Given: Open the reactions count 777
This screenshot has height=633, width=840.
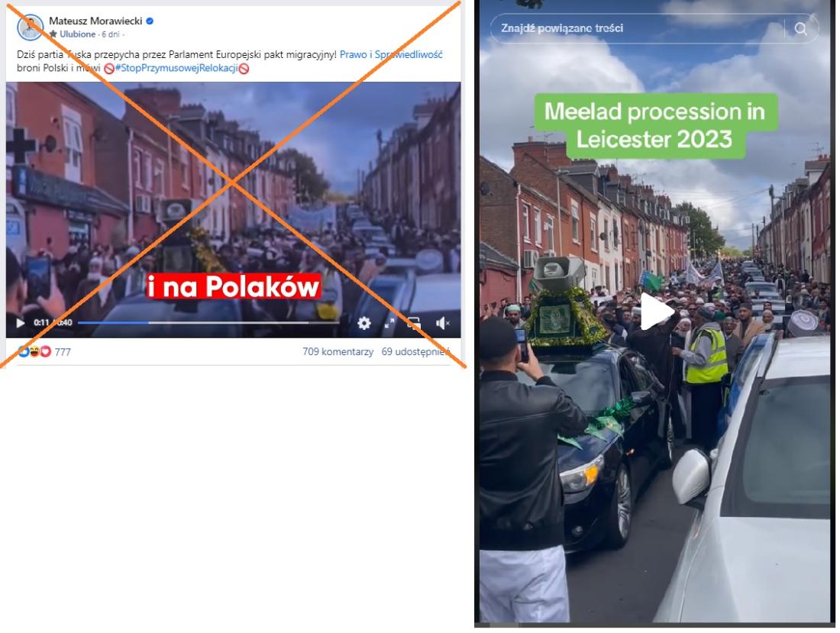Looking at the screenshot, I should point(63,352).
